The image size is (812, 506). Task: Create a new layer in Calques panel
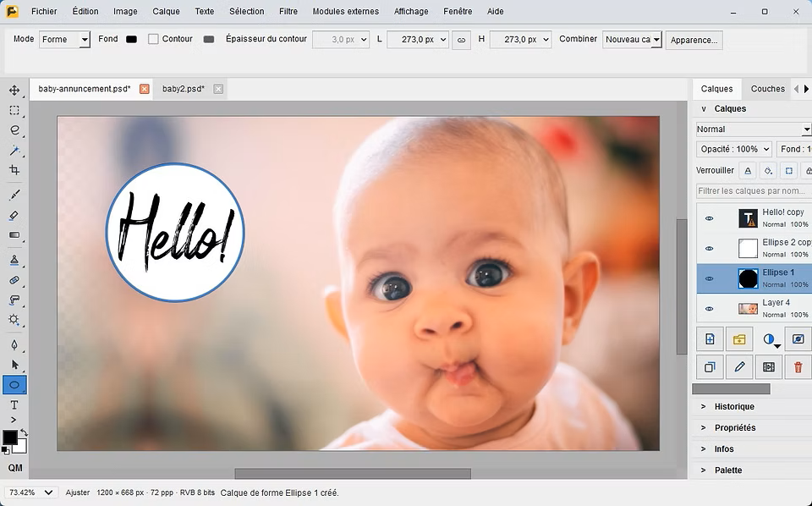coord(710,339)
